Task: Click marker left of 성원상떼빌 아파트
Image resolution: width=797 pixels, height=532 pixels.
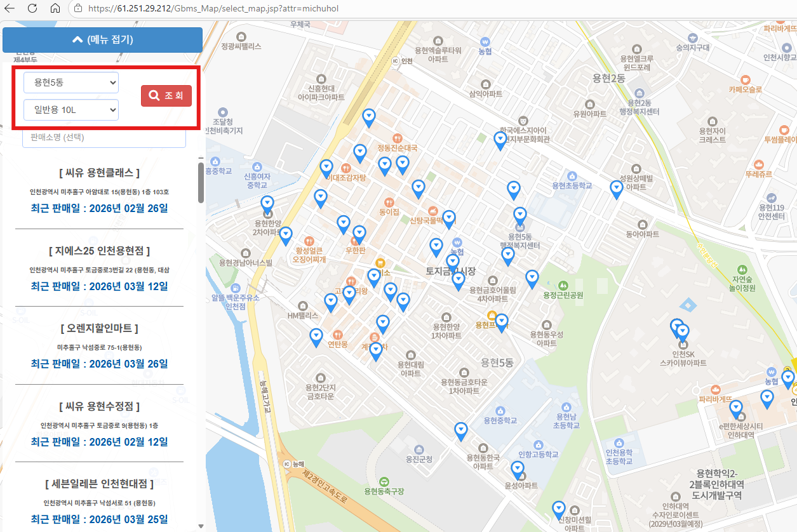Action: click(x=616, y=189)
